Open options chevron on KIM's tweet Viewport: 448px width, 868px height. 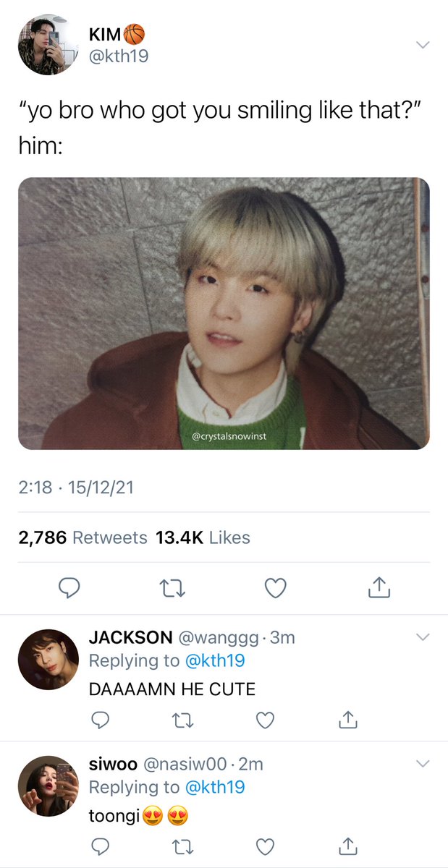click(422, 45)
